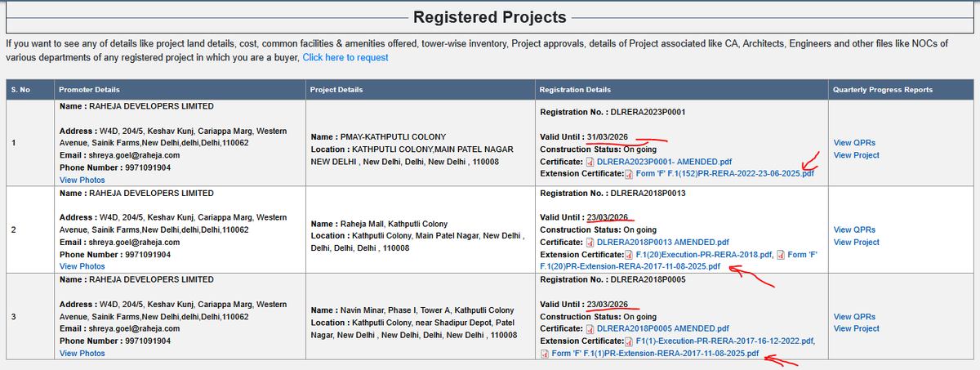Click Valid Until 23/03/2026 for DLRERA2018P0005
The width and height of the screenshot is (980, 370).
coord(607,304)
